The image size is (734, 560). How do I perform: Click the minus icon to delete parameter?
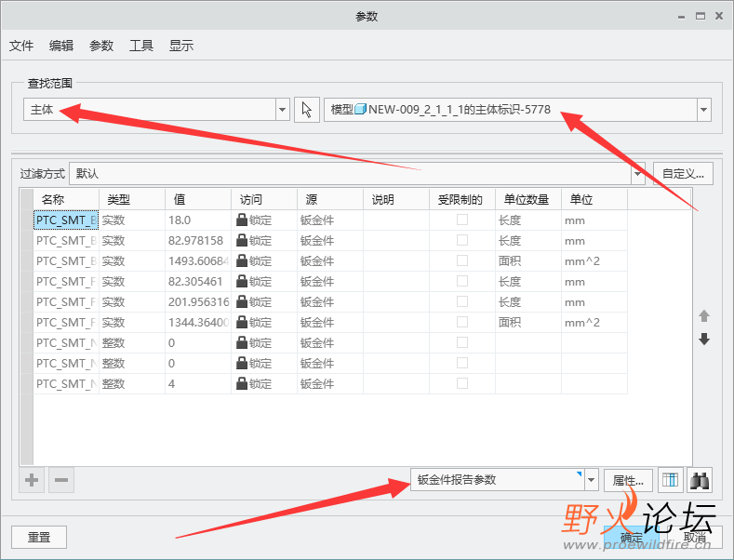tap(61, 480)
